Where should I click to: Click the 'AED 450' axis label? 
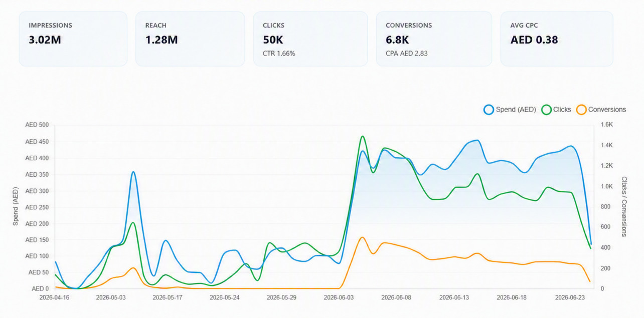37,142
